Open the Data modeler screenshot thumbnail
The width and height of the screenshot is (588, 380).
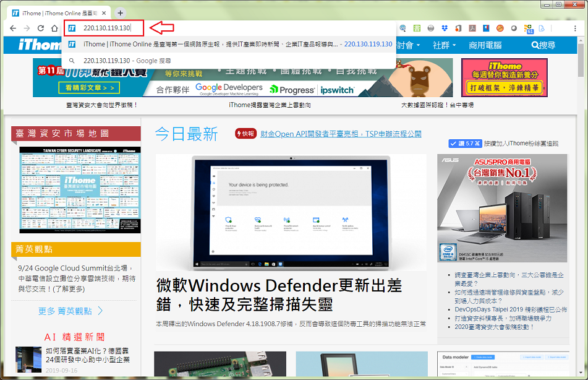click(503, 364)
